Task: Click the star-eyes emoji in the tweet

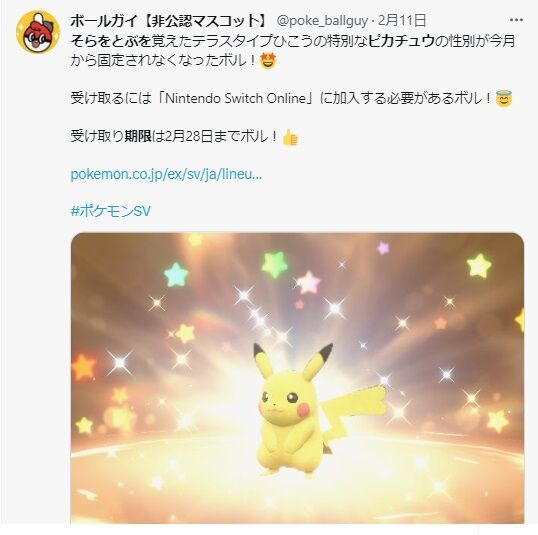Action: pos(268,61)
